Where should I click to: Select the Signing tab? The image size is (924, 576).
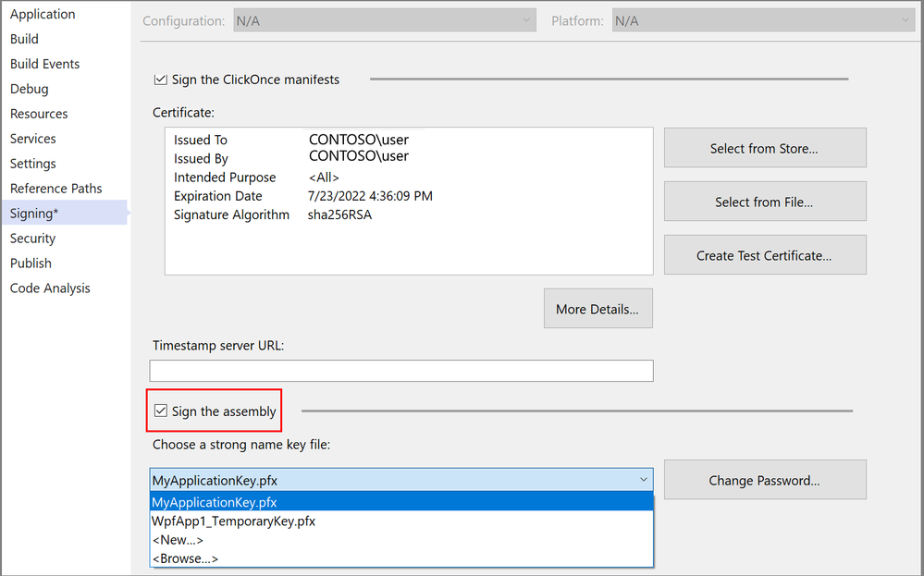tap(64, 214)
